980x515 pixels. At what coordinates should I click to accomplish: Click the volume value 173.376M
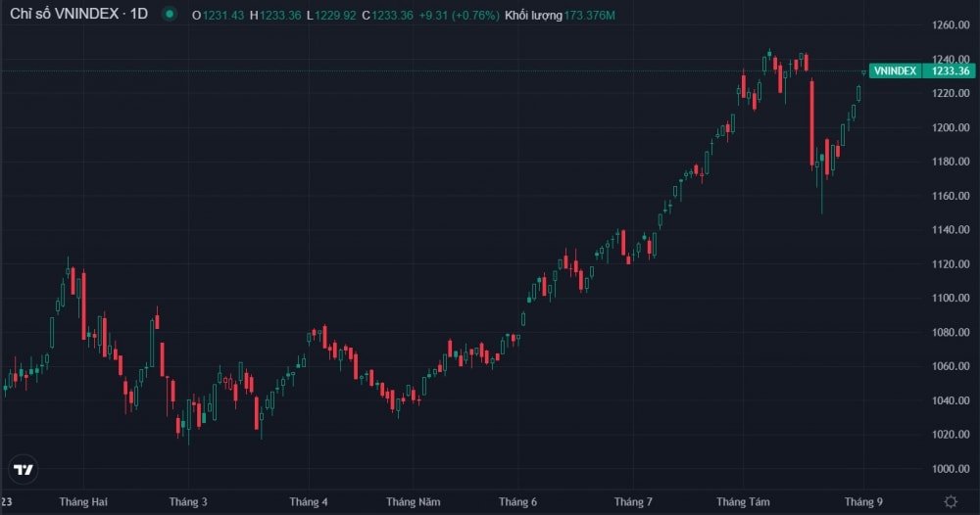click(x=589, y=15)
